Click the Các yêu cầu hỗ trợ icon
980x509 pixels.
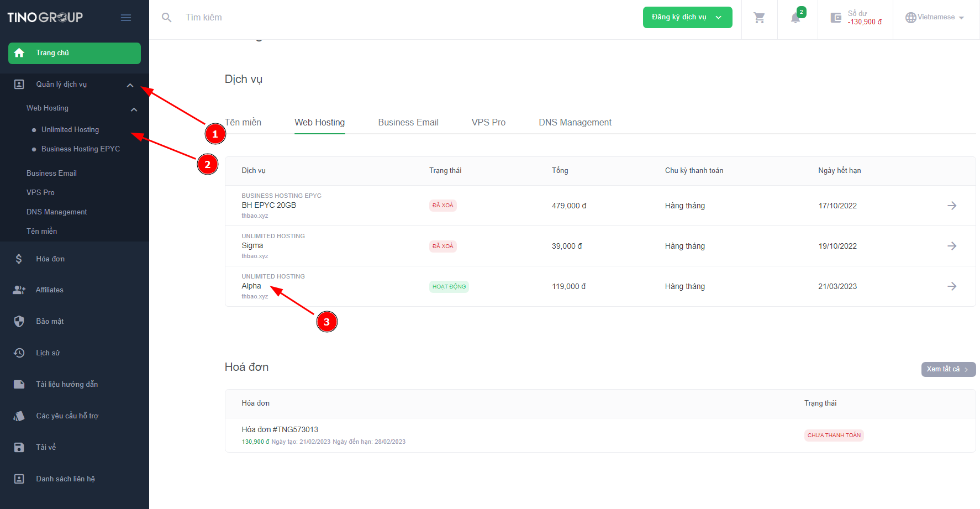(19, 416)
